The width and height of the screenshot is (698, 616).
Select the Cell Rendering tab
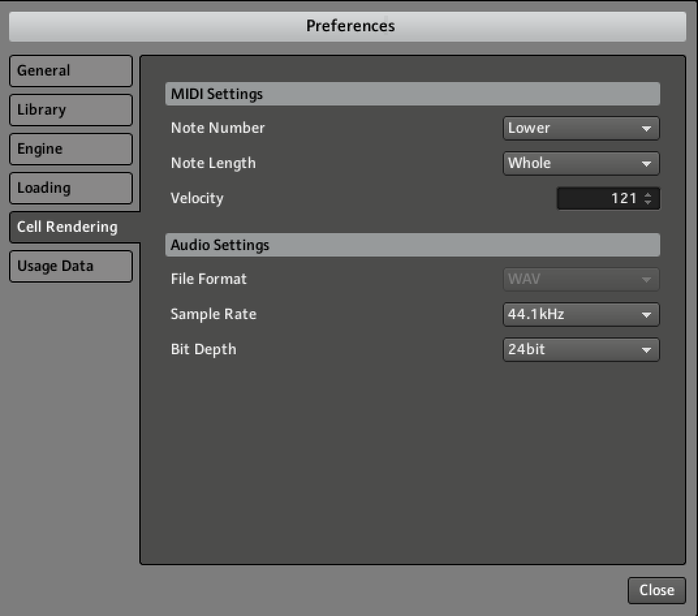70,227
